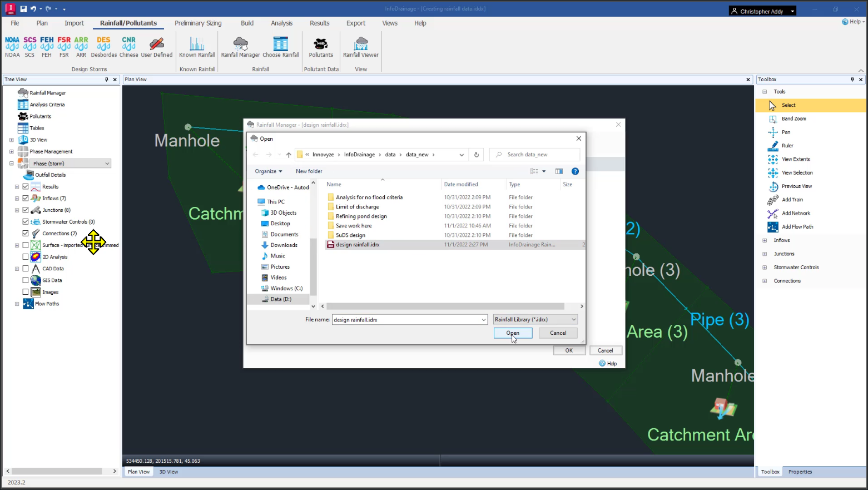Open the FSR rainfall tool
This screenshot has width=868, height=490.
click(x=64, y=47)
